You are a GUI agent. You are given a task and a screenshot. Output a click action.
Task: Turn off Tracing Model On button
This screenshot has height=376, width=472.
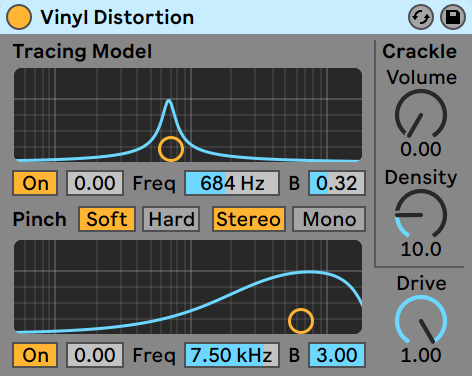tap(35, 183)
